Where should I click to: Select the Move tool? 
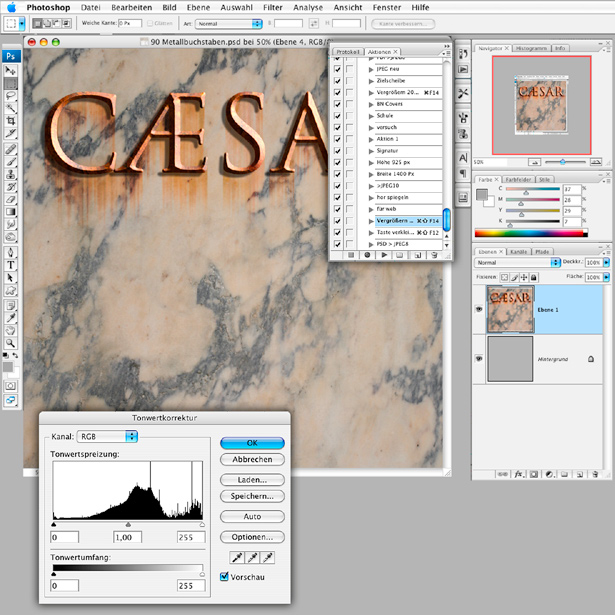(12, 69)
